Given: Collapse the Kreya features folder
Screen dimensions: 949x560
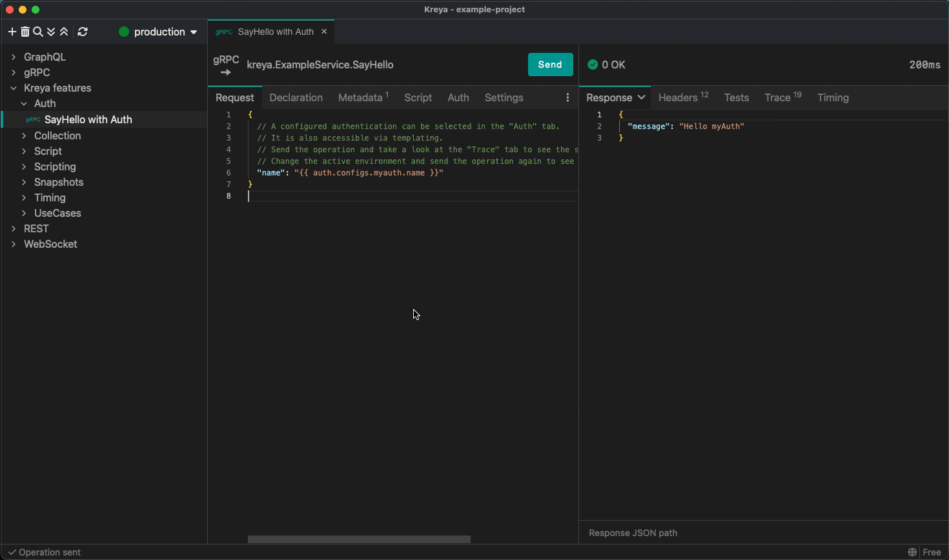Looking at the screenshot, I should click(x=14, y=88).
